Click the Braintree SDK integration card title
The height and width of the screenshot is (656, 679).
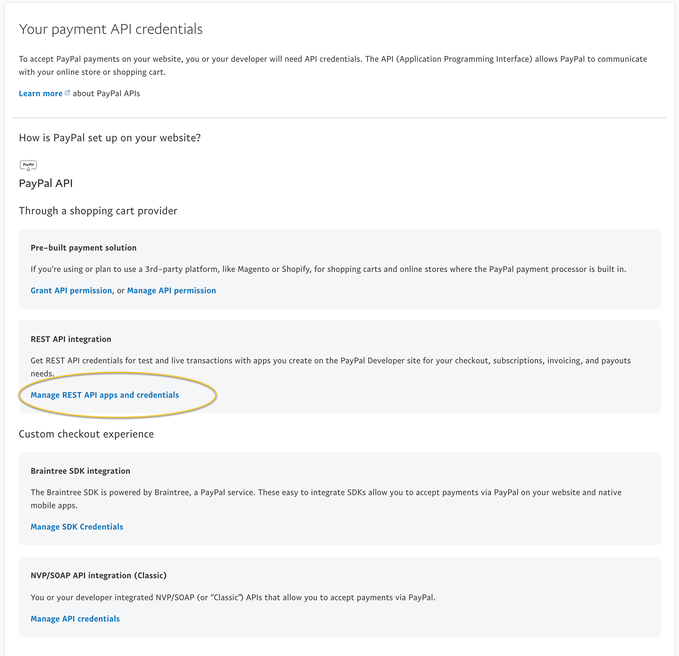(80, 471)
